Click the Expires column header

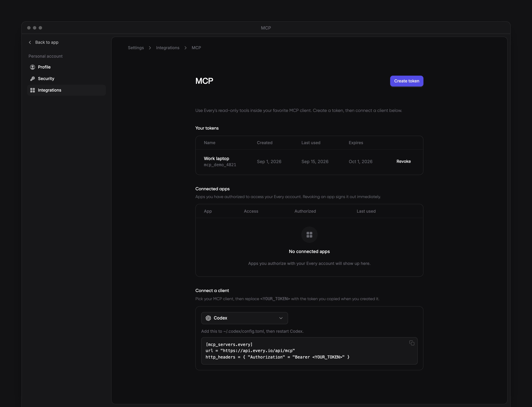point(356,143)
